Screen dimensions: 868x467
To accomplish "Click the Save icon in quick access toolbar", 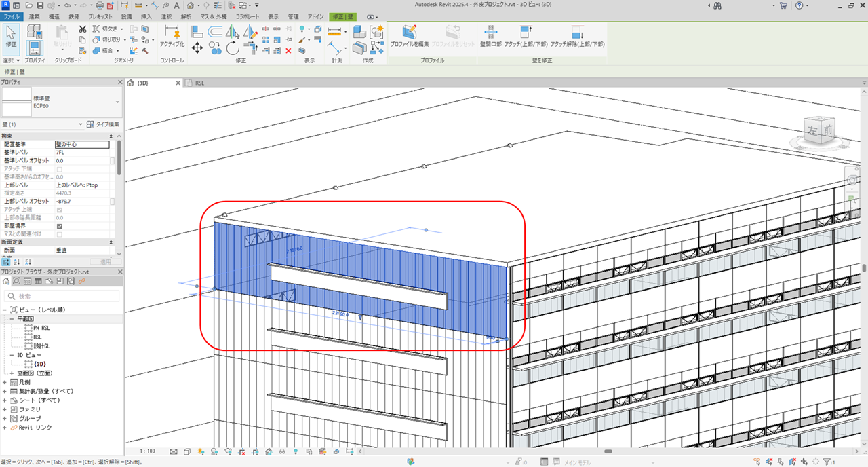I will (x=39, y=5).
